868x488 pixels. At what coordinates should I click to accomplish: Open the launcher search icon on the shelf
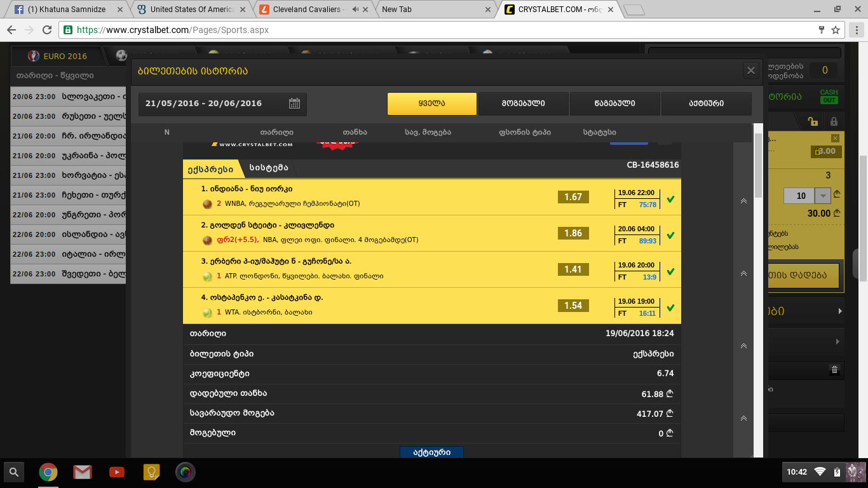[x=14, y=472]
